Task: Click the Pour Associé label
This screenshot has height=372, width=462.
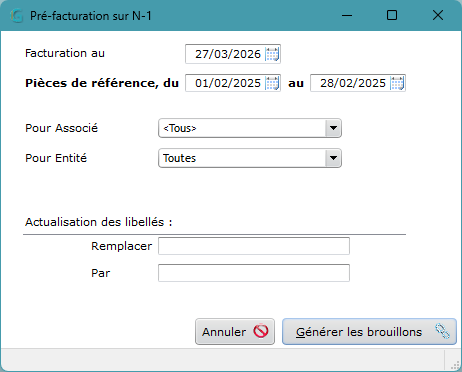Action: coord(62,128)
